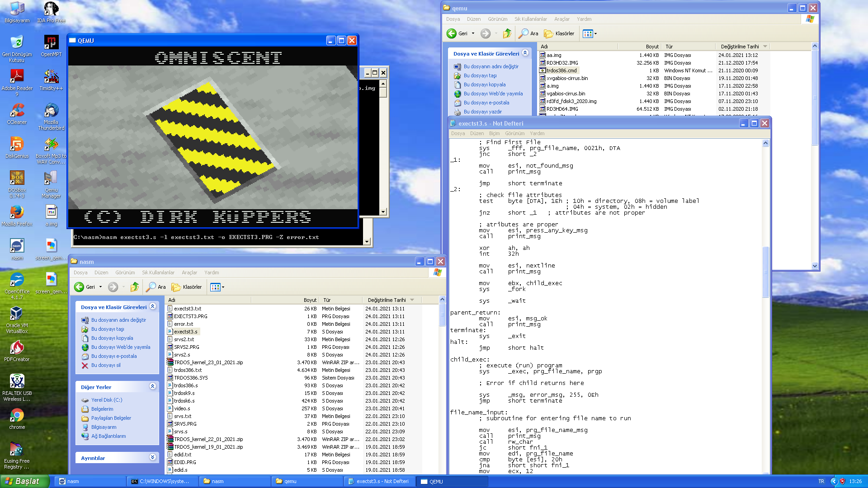Image resolution: width=868 pixels, height=488 pixels.
Task: Select the DOSBox 0.74-3 desktop icon
Action: point(17,184)
